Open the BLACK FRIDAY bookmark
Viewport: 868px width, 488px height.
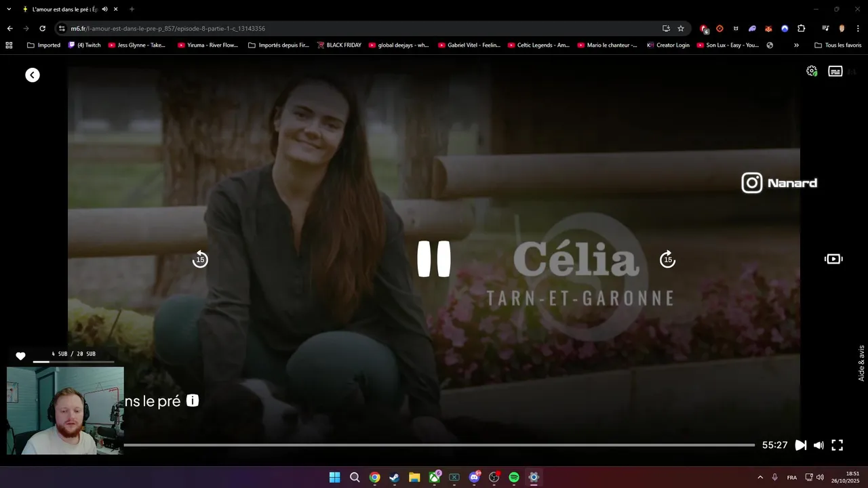(339, 45)
